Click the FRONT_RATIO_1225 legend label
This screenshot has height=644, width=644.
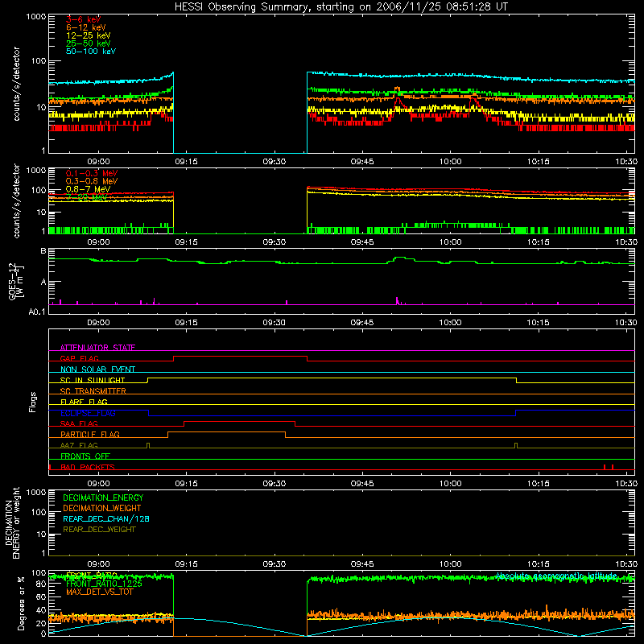104,584
